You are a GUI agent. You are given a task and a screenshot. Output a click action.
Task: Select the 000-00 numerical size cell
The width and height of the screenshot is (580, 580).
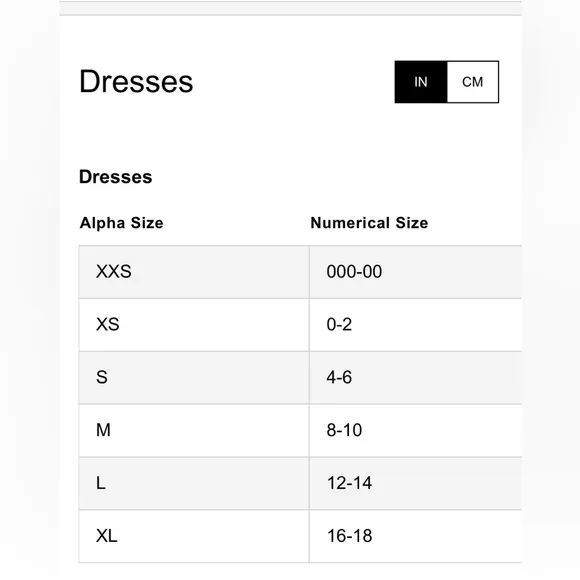[x=415, y=272]
